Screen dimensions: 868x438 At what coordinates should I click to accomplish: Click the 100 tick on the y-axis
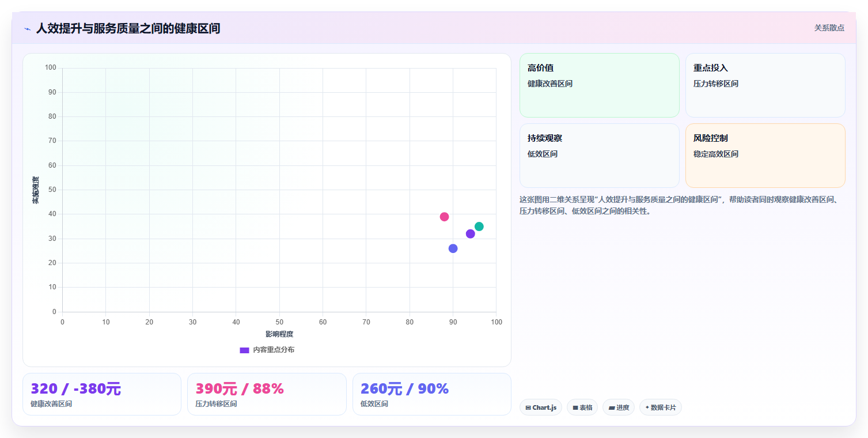pos(51,68)
